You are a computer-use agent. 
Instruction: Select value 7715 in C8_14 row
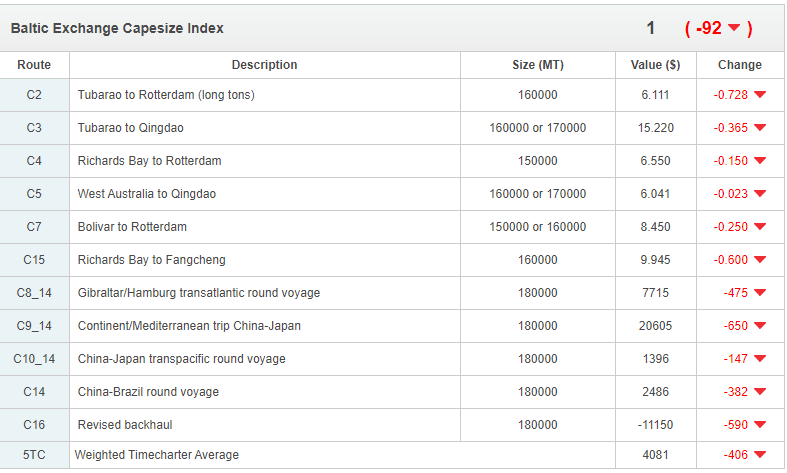click(655, 293)
